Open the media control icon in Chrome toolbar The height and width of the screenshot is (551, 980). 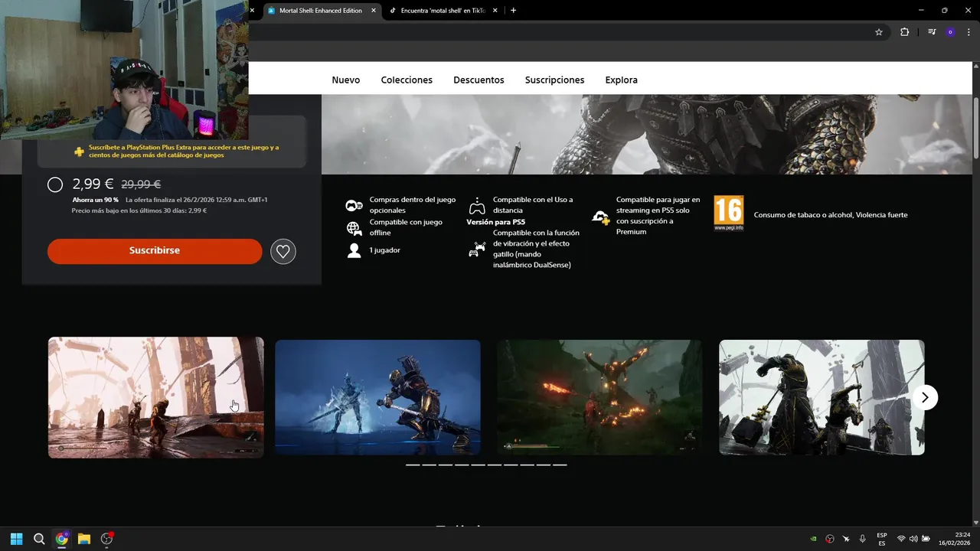tap(932, 32)
